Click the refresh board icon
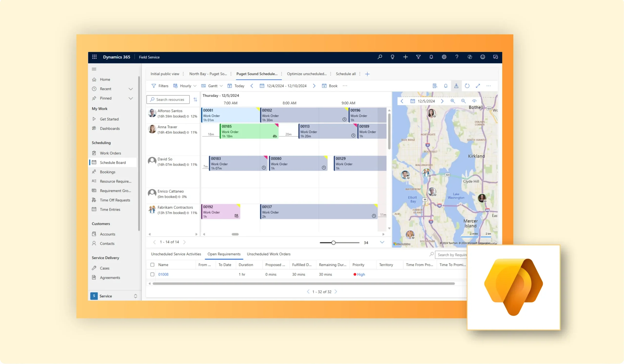 [x=467, y=86]
